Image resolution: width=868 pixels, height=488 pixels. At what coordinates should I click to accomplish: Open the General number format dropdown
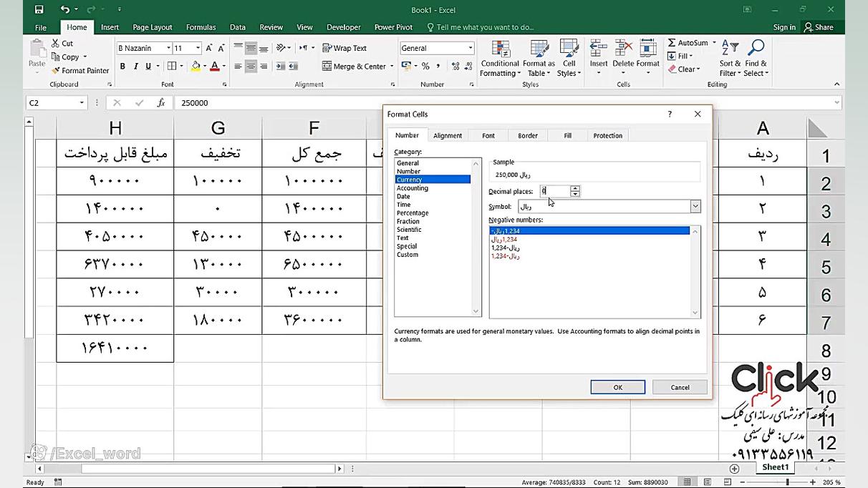click(x=471, y=48)
